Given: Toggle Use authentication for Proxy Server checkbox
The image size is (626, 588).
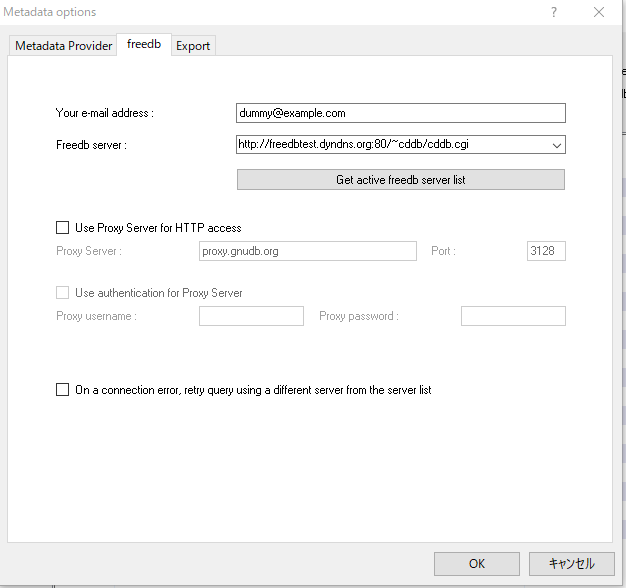Looking at the screenshot, I should click(62, 293).
